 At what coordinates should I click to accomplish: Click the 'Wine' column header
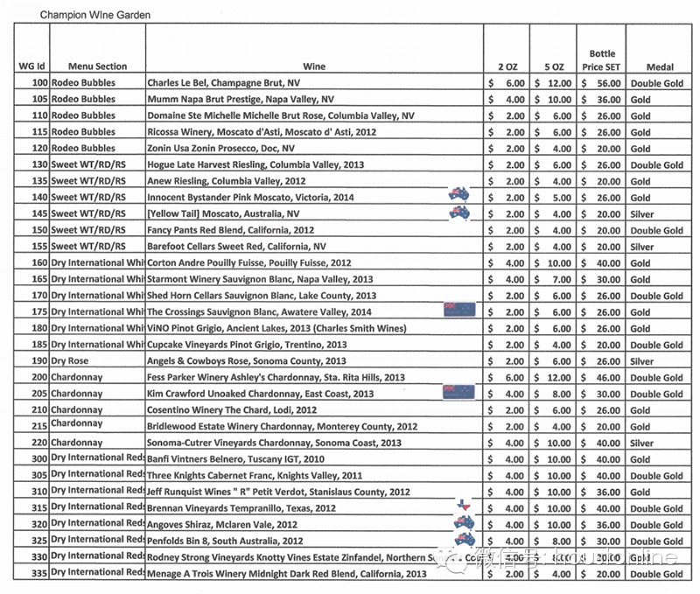coord(314,66)
